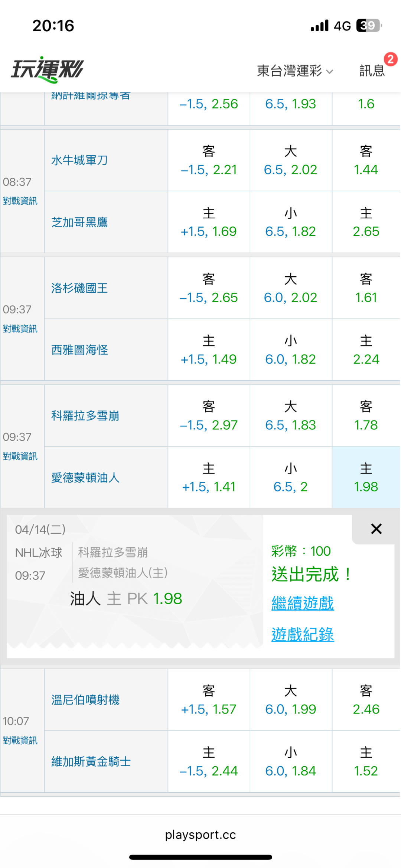Deselect 愛德蒙頓油人 主 1.98 odds
Viewport: 401px width, 868px height.
366,478
